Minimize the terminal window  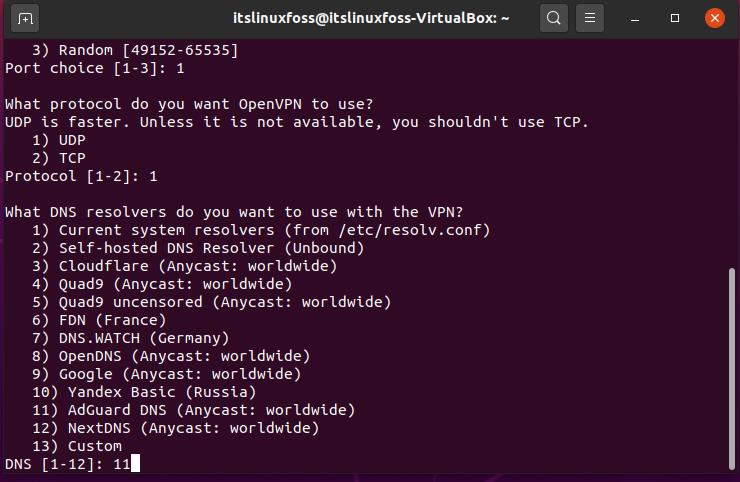pos(635,18)
